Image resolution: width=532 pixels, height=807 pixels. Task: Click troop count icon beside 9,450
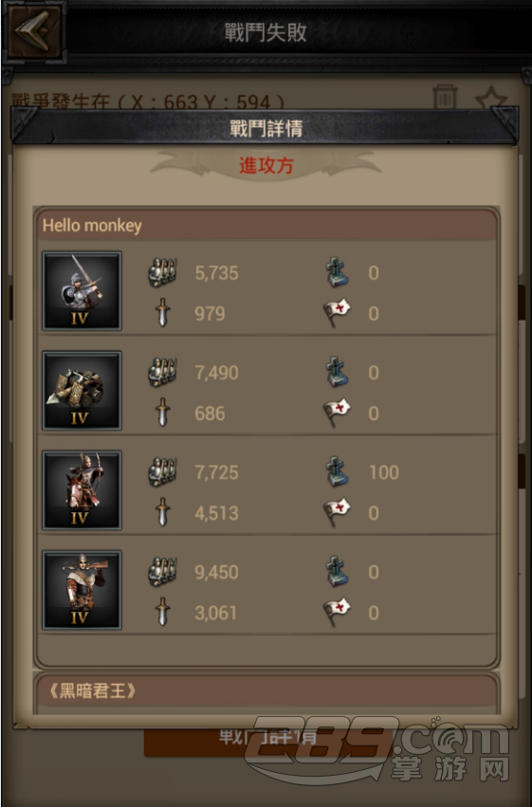(162, 571)
